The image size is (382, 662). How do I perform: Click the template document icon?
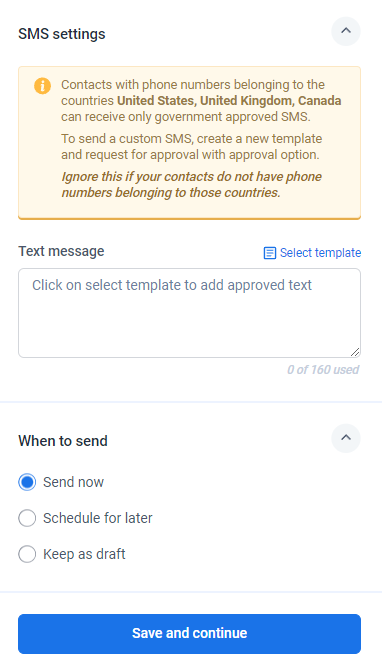[x=269, y=253]
